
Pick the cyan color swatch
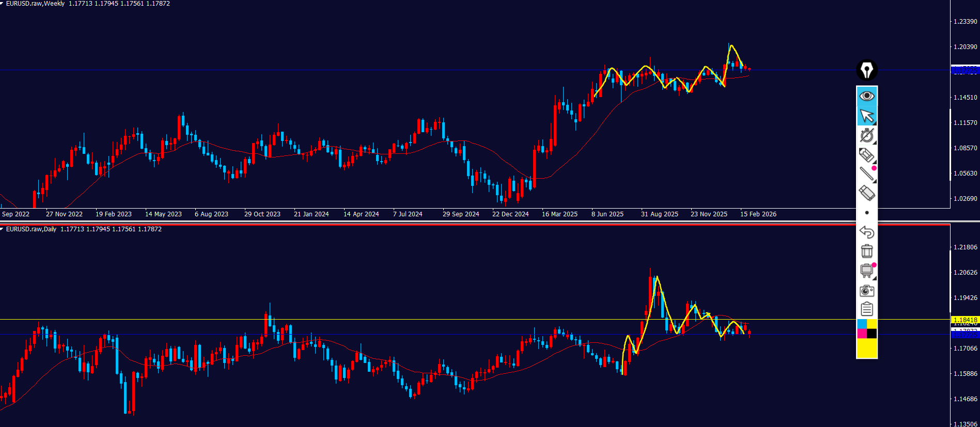click(862, 324)
